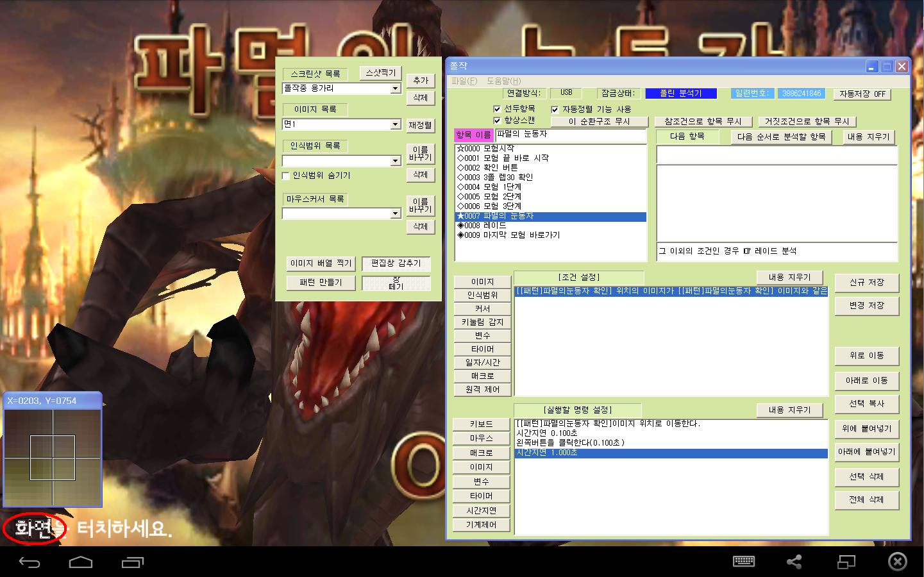Click the screen window icon beside share
The height and width of the screenshot is (577, 924).
pyautogui.click(x=846, y=562)
